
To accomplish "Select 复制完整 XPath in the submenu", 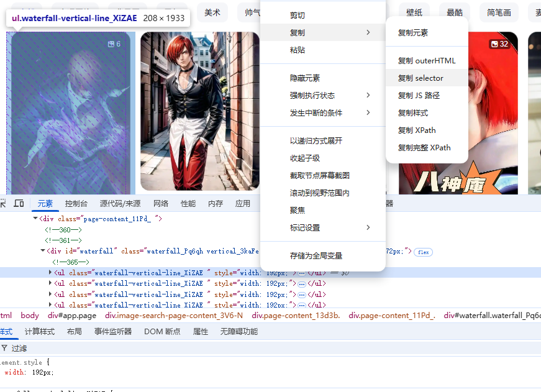I will [427, 148].
